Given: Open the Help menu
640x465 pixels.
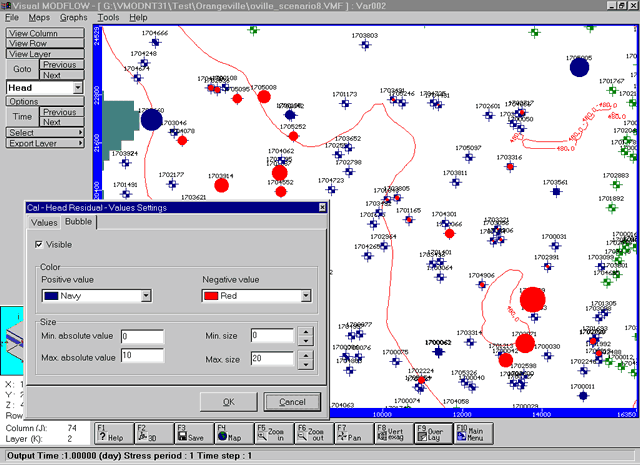Looking at the screenshot, I should (138, 18).
